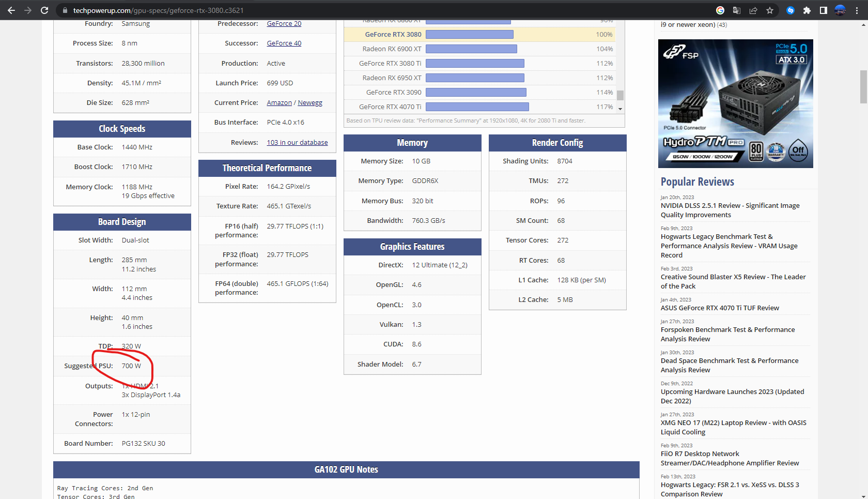Image resolution: width=868 pixels, height=499 pixels.
Task: Share this page using the share icon
Action: click(x=753, y=10)
